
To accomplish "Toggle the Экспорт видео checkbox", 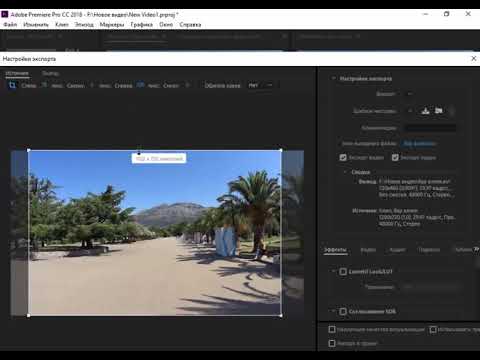I will pos(343,157).
